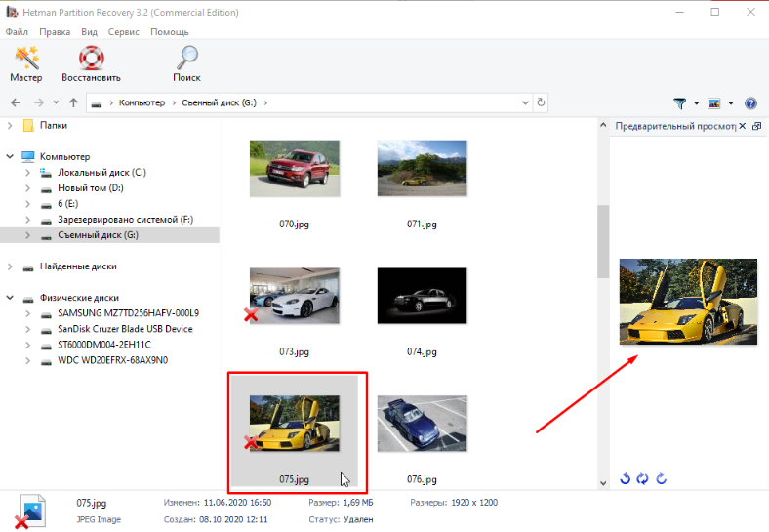Click the filter funnel icon
This screenshot has height=532, width=769.
[x=680, y=103]
